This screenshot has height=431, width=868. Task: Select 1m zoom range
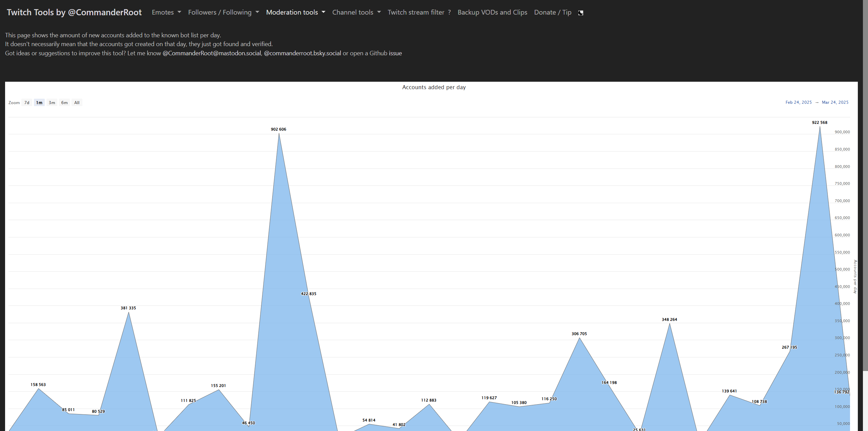click(39, 103)
